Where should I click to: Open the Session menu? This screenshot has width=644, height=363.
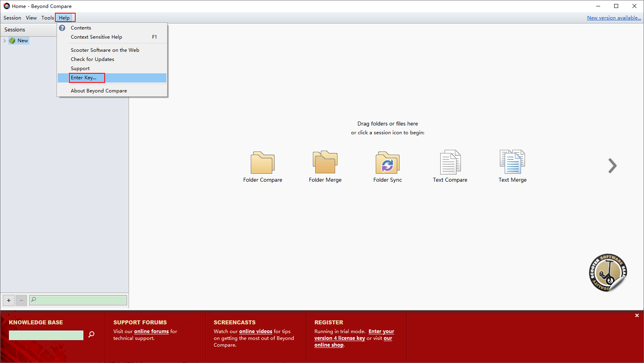click(x=12, y=18)
